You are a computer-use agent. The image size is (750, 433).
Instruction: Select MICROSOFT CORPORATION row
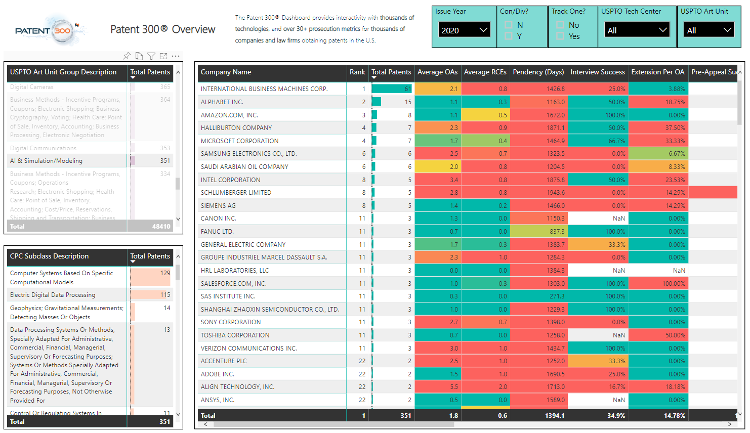tap(467, 141)
